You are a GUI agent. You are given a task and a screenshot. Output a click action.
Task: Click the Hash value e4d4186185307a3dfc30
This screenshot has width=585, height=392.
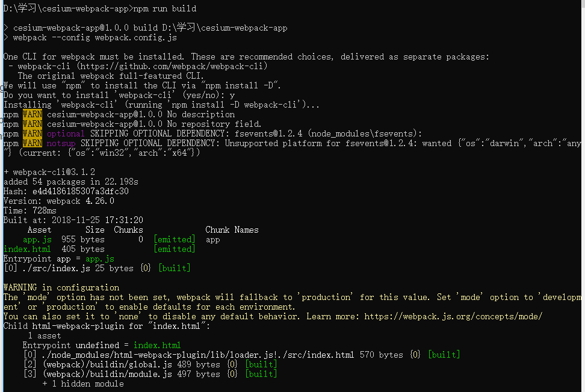pyautogui.click(x=81, y=191)
